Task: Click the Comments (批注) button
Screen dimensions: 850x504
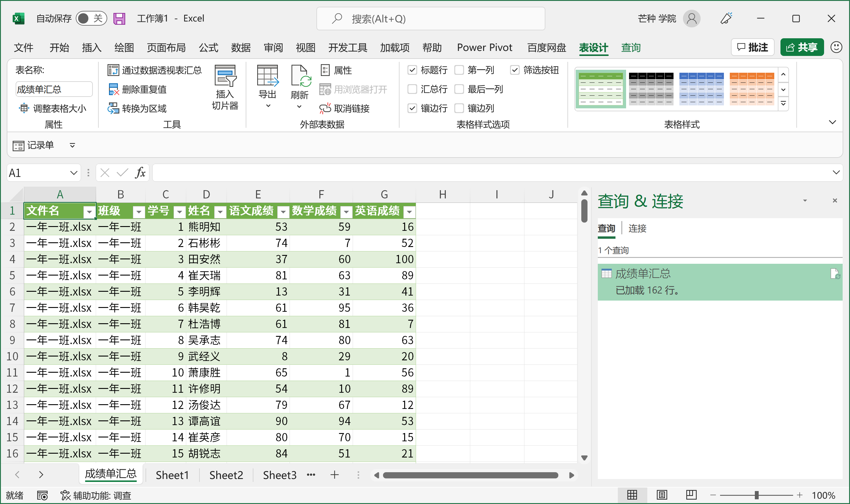Action: coord(752,47)
